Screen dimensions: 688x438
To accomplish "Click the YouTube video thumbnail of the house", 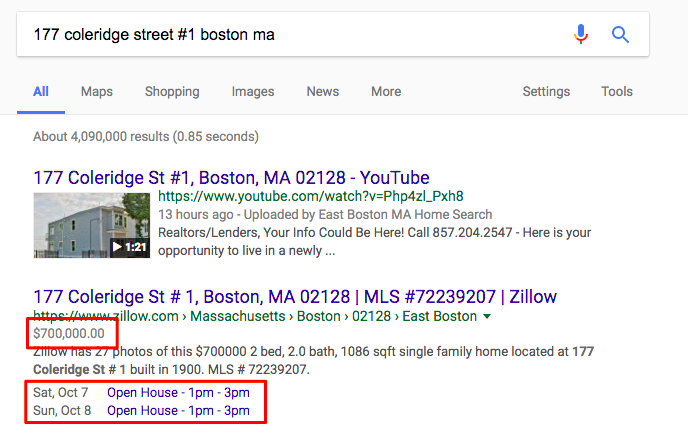I will coord(92,225).
